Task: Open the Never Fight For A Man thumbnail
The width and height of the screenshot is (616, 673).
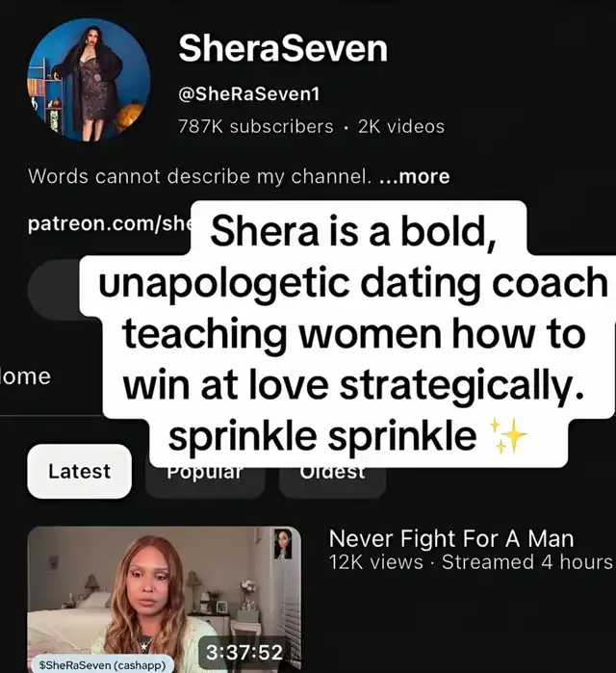Action: (165, 599)
